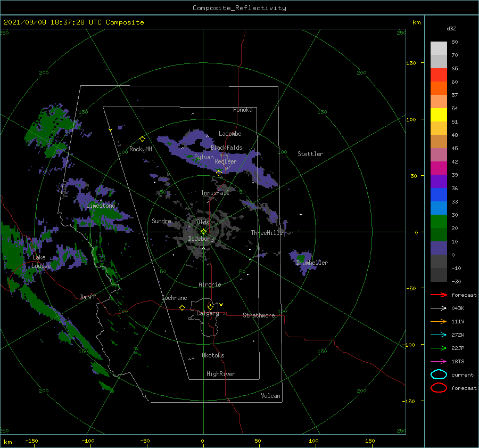Click the Sylvan label on the map
This screenshot has width=479, height=448.
point(204,157)
